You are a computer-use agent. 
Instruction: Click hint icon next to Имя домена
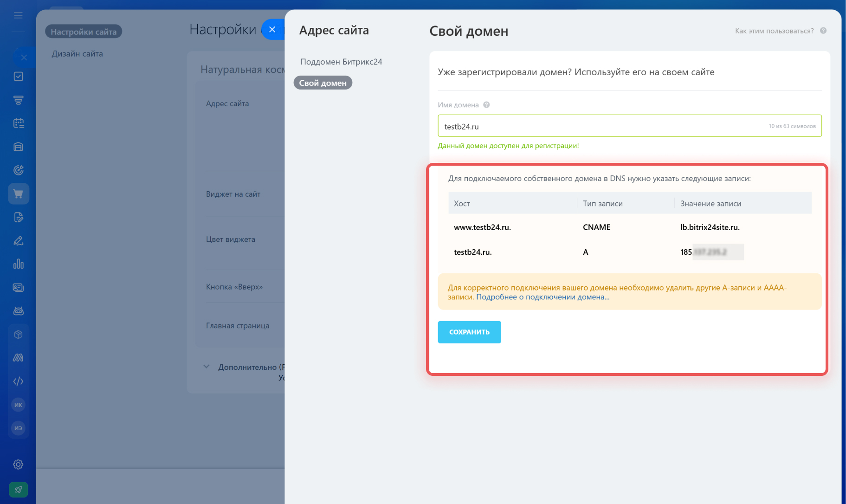point(486,105)
